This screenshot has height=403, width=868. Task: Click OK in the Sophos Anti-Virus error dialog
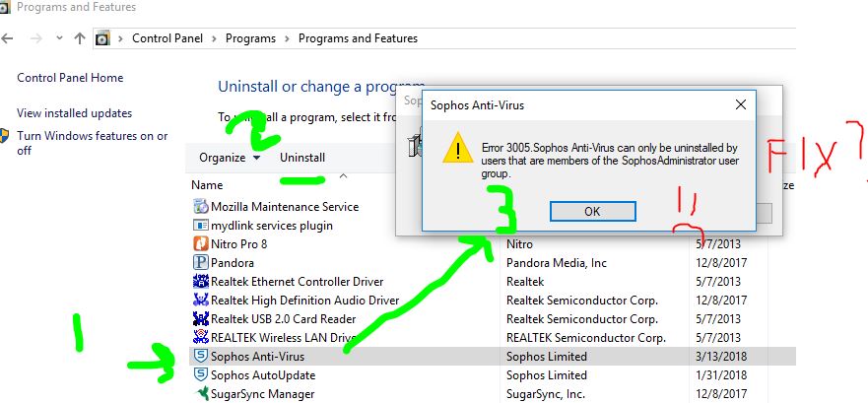(x=592, y=212)
